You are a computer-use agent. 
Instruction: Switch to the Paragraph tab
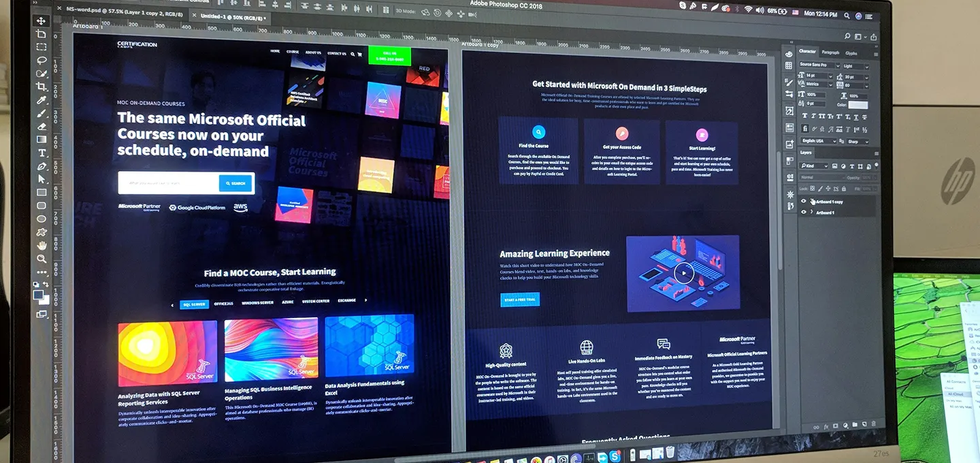coord(830,53)
